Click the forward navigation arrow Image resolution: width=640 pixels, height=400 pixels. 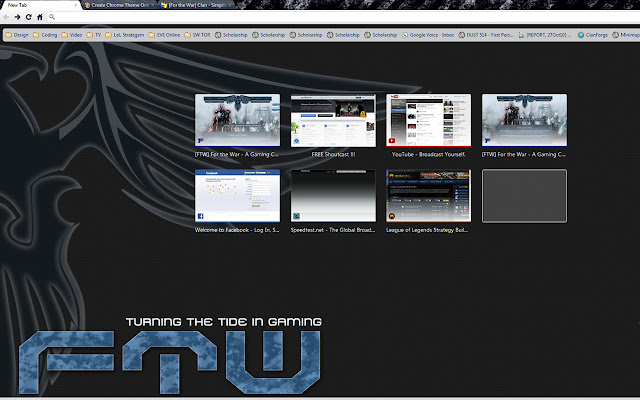tap(17, 17)
